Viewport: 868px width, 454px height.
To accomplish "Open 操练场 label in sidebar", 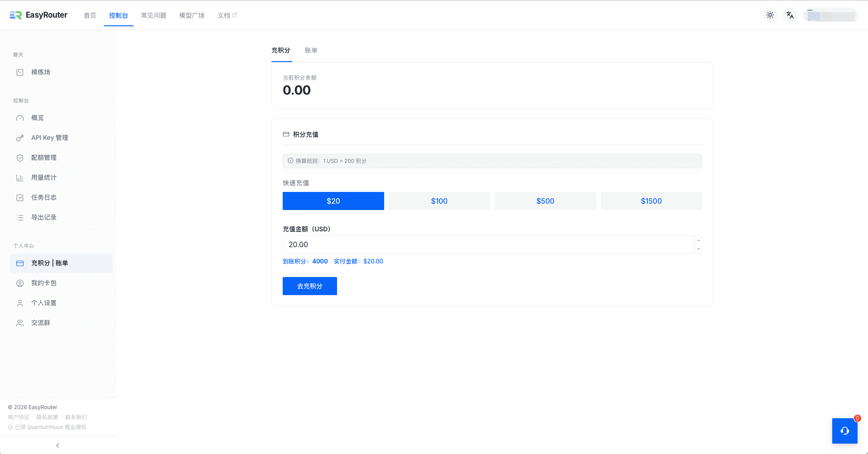I will pos(41,72).
